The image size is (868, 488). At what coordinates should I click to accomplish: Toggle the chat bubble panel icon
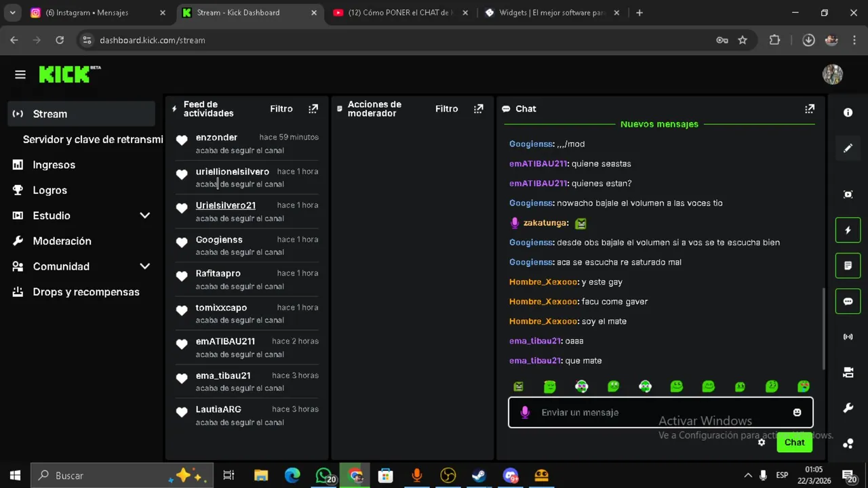point(848,302)
